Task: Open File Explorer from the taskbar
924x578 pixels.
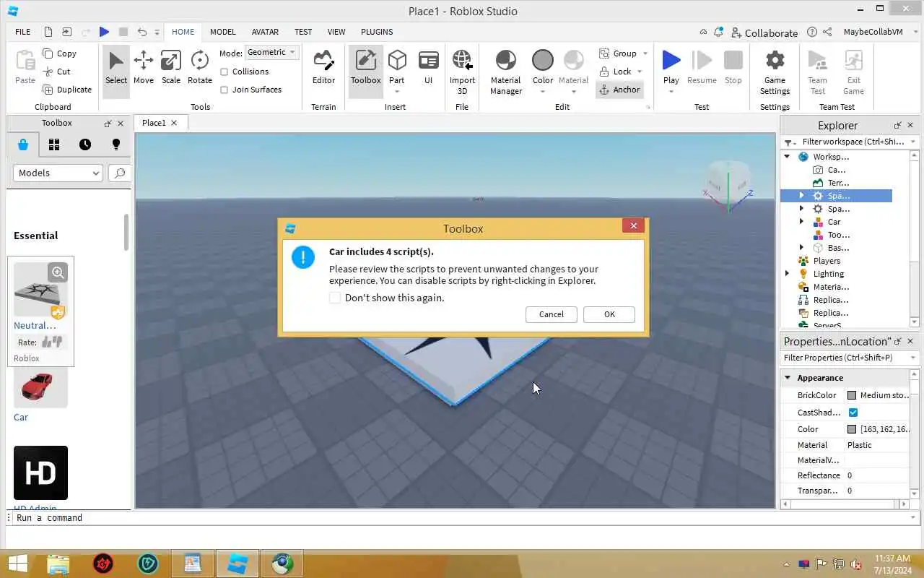Action: point(58,564)
